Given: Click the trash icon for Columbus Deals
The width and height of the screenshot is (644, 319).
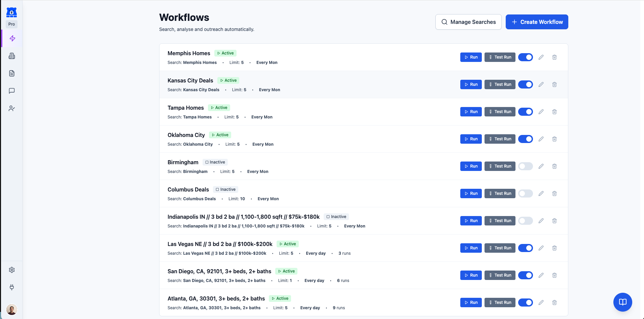Looking at the screenshot, I should point(554,193).
